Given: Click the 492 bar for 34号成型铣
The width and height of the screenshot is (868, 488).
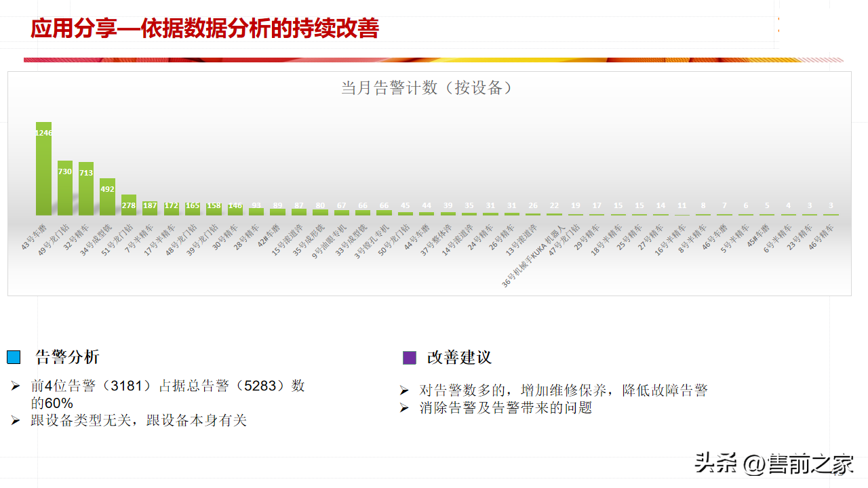Looking at the screenshot, I should (x=107, y=197).
